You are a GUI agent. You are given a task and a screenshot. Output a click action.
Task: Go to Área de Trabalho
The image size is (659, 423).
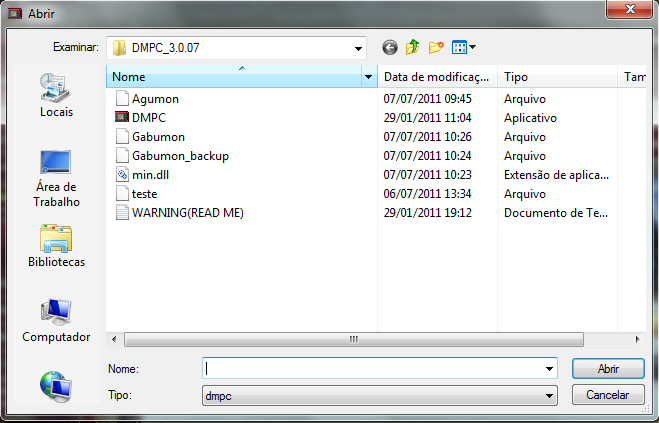tap(56, 178)
